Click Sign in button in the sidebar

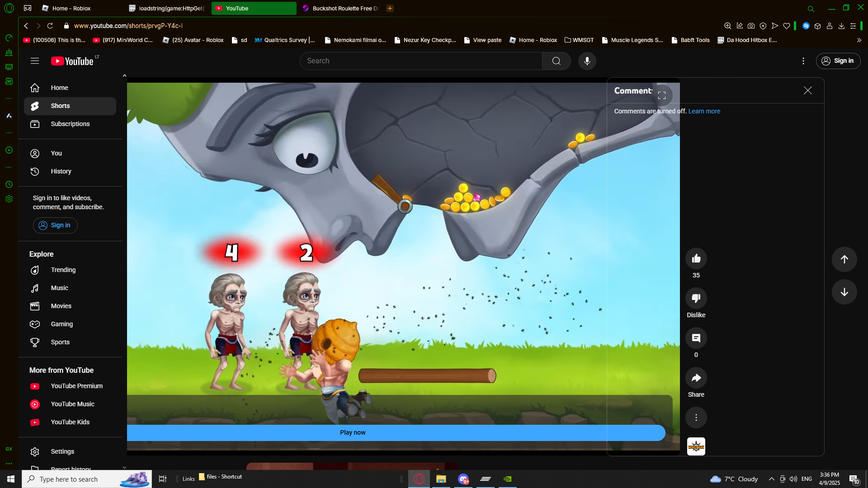point(55,225)
